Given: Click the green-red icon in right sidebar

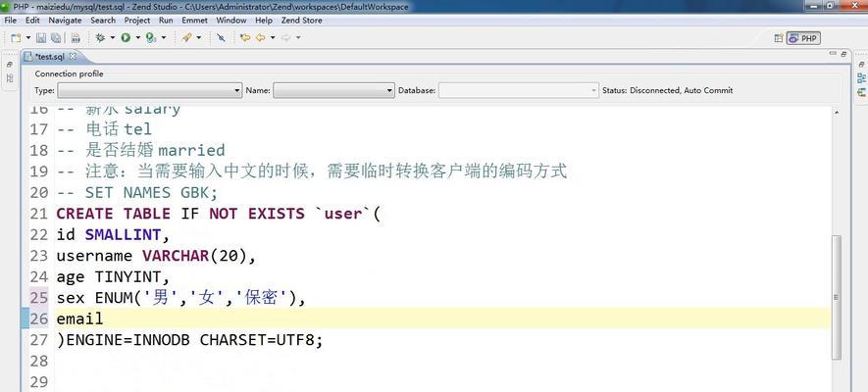Looking at the screenshot, I should click(x=861, y=92).
